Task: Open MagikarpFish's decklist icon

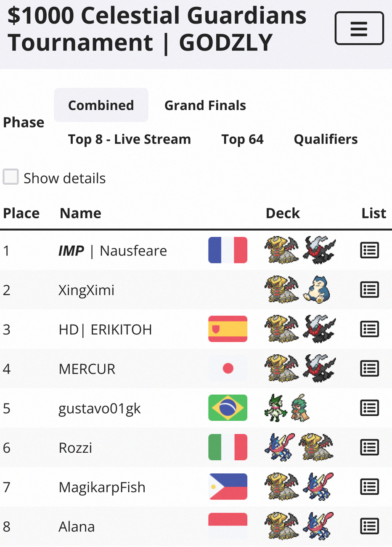Action: pyautogui.click(x=369, y=487)
